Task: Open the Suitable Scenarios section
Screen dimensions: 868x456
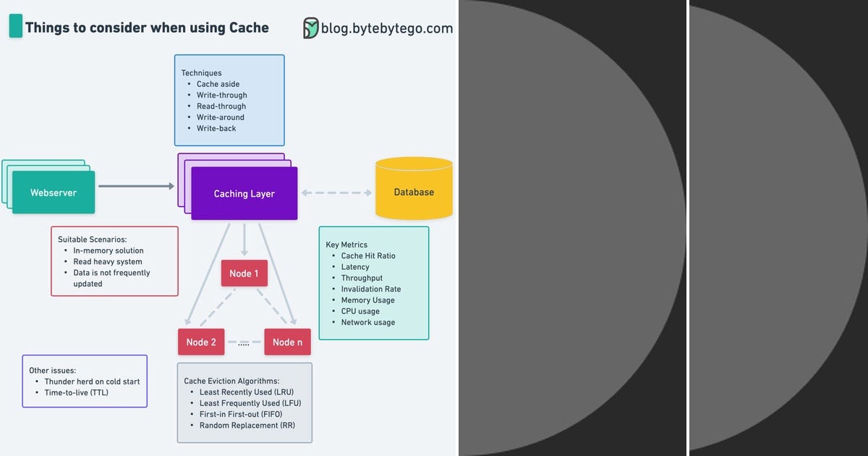Action: click(114, 261)
